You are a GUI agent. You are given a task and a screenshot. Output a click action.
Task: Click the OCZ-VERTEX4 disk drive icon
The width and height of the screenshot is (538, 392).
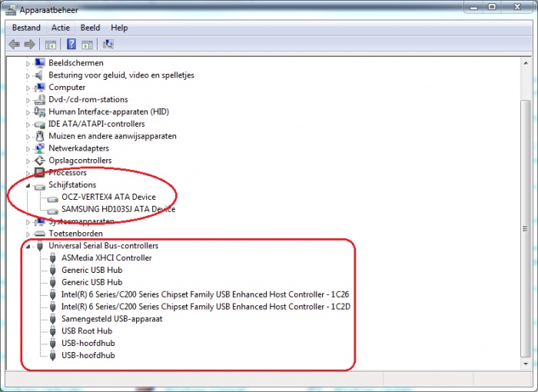tap(52, 198)
